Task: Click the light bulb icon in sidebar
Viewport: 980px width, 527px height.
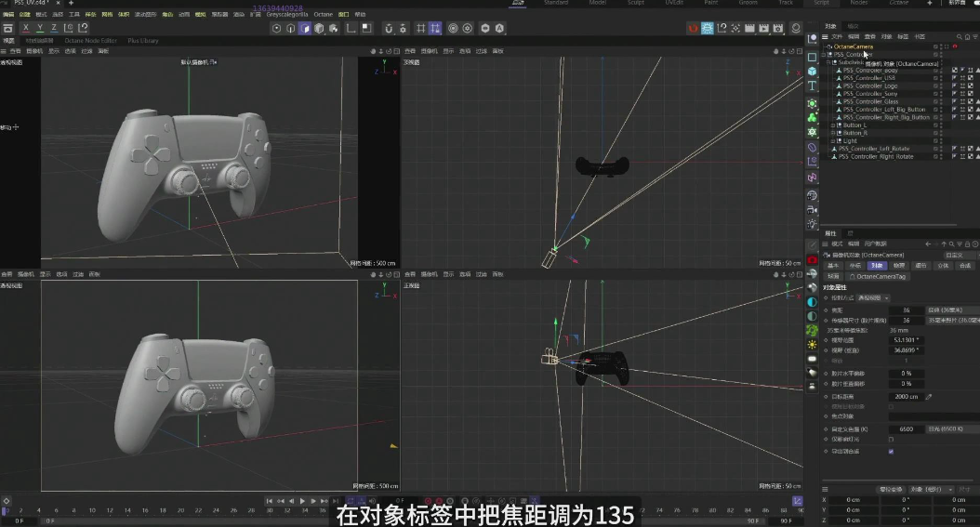Action: click(x=812, y=224)
